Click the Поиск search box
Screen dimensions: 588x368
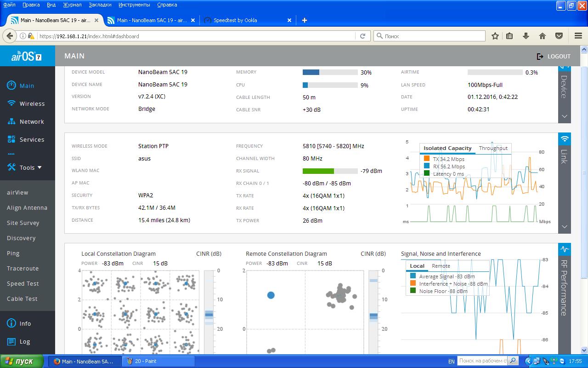click(x=430, y=36)
